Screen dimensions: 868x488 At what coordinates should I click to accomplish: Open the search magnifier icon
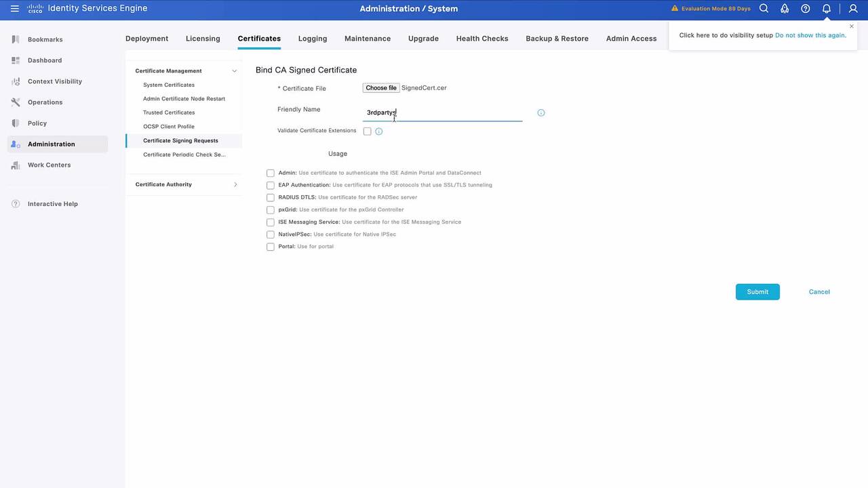click(764, 9)
